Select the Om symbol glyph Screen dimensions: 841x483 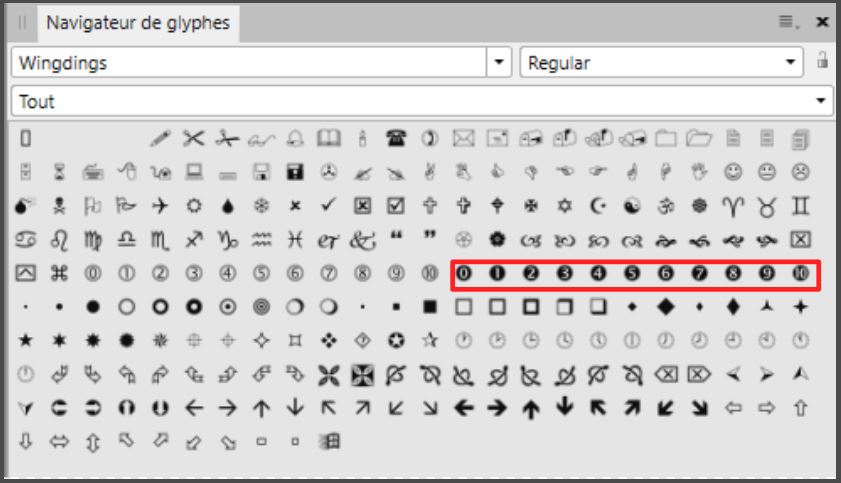(666, 206)
